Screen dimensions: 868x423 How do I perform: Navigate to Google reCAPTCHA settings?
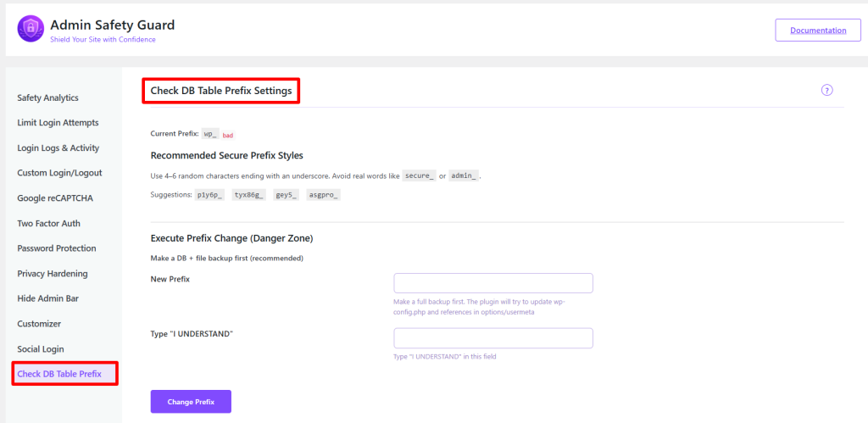pos(56,198)
